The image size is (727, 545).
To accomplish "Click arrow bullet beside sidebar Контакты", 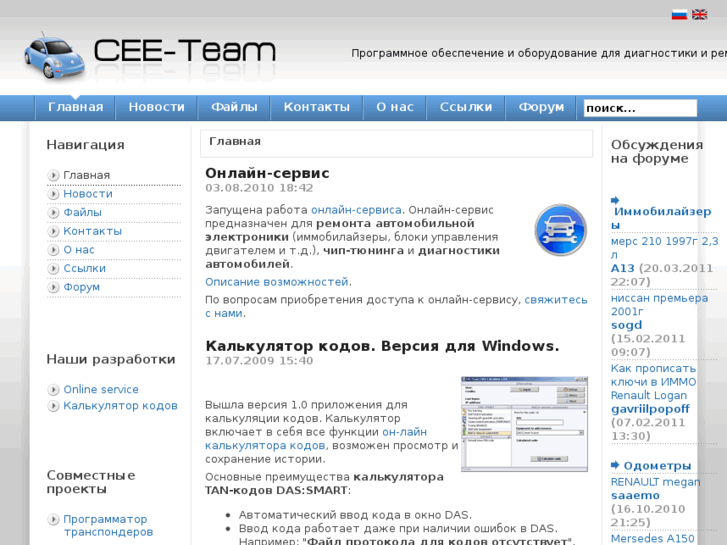I will (x=53, y=231).
